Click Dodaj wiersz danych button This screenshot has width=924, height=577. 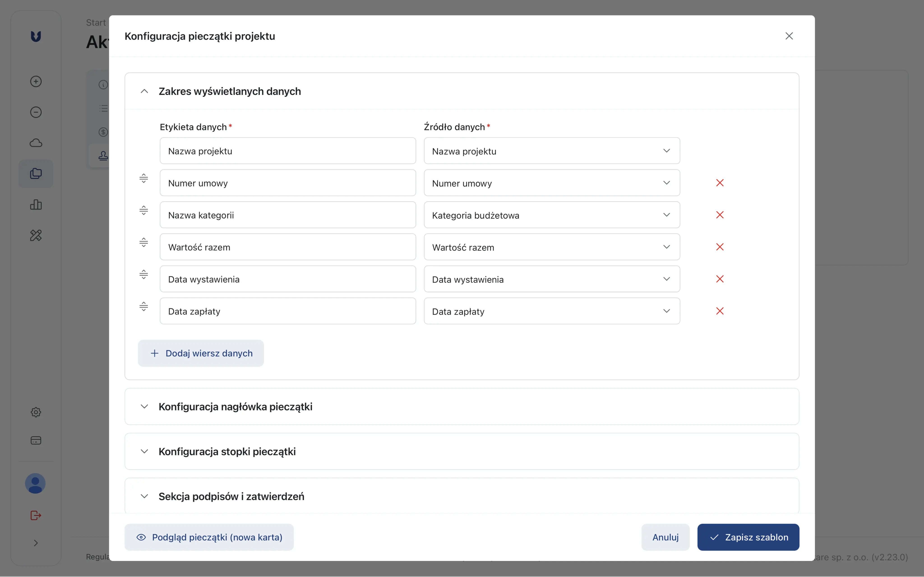(201, 353)
